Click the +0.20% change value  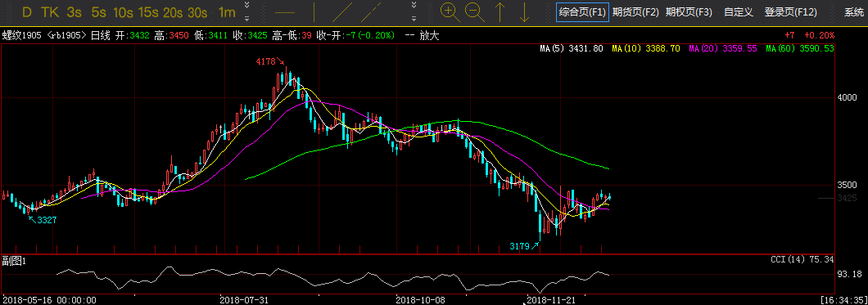coord(819,35)
